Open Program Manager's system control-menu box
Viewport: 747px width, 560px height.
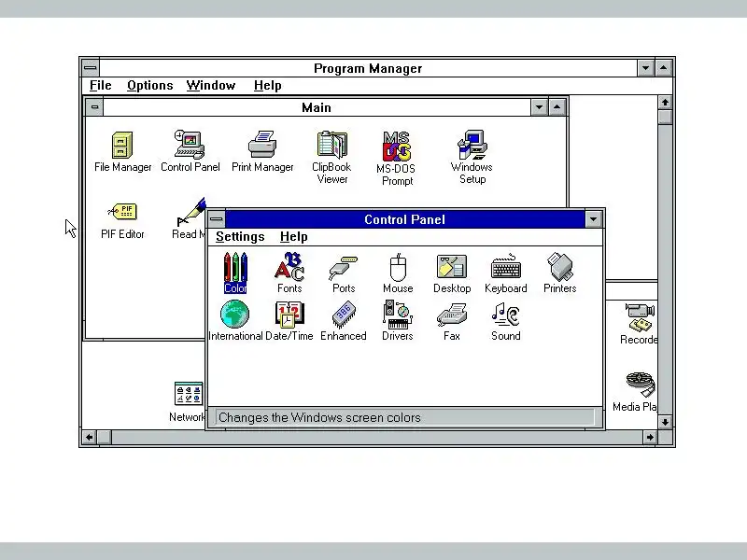(x=90, y=68)
